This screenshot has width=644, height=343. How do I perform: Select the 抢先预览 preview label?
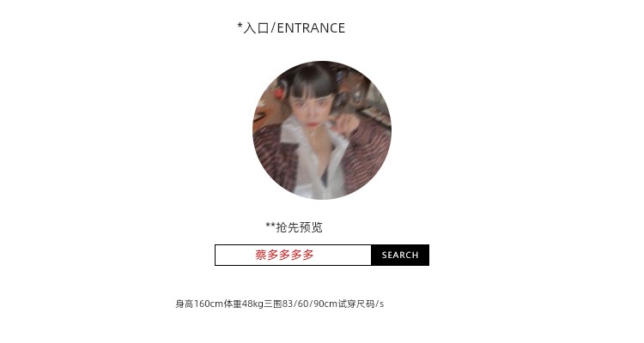point(299,227)
